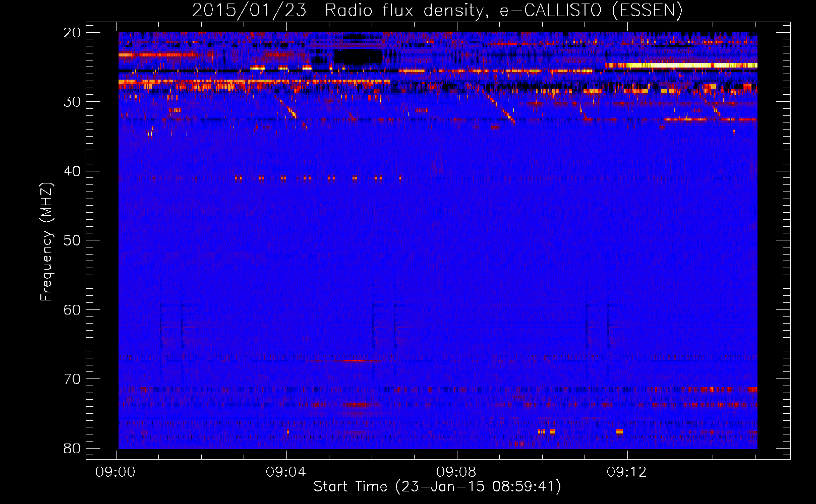Click the 80 frequency tick label
The image size is (816, 504).
pos(72,448)
